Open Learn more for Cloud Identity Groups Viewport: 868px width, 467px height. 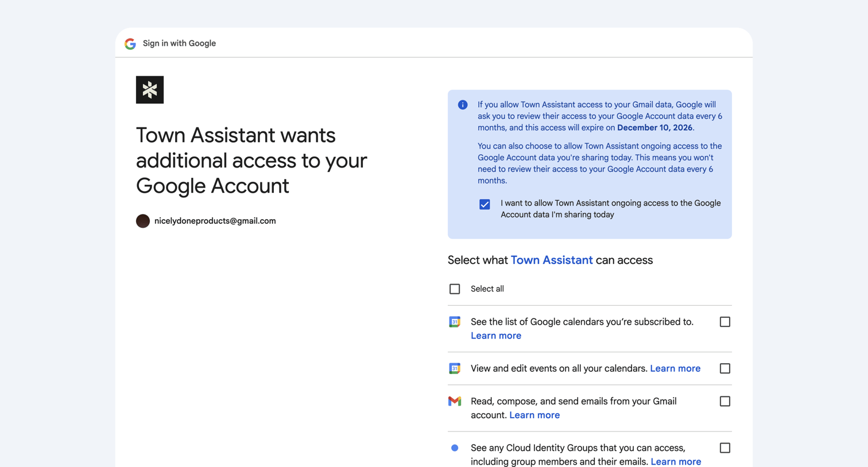coord(676,461)
